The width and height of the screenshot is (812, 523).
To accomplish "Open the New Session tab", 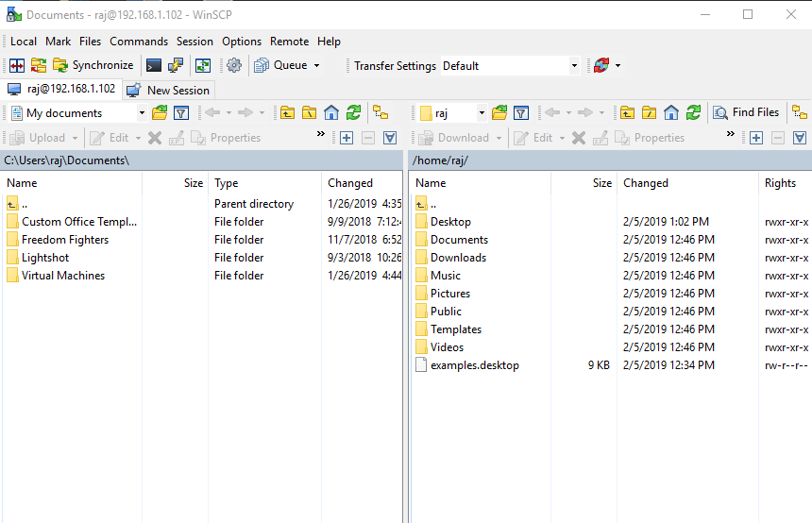I will [169, 90].
